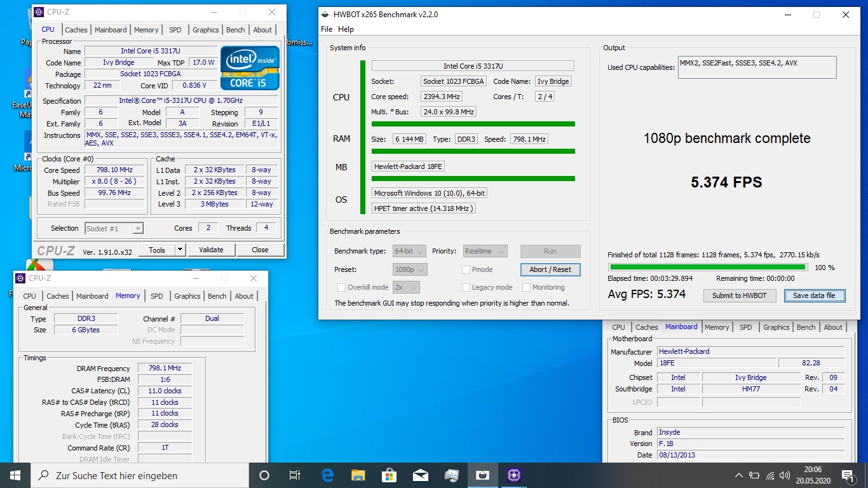The height and width of the screenshot is (488, 868).
Task: Click the HWBOT x265 title bar icon
Action: (x=327, y=15)
